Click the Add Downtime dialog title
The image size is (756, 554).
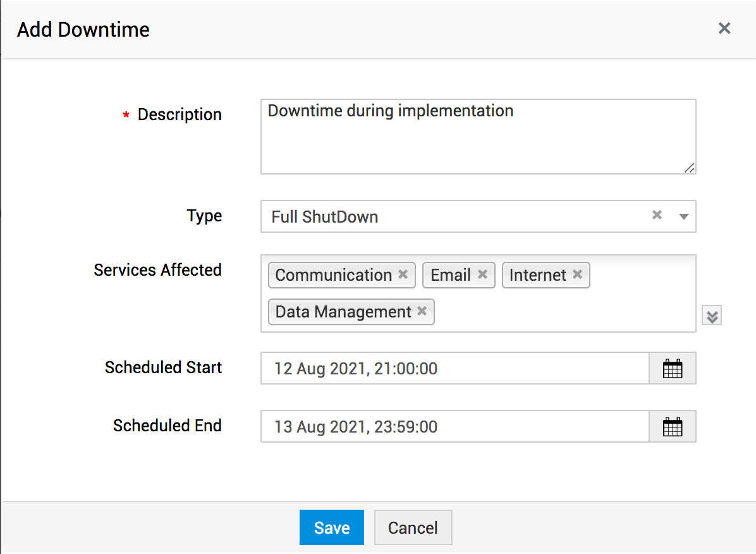(x=83, y=30)
